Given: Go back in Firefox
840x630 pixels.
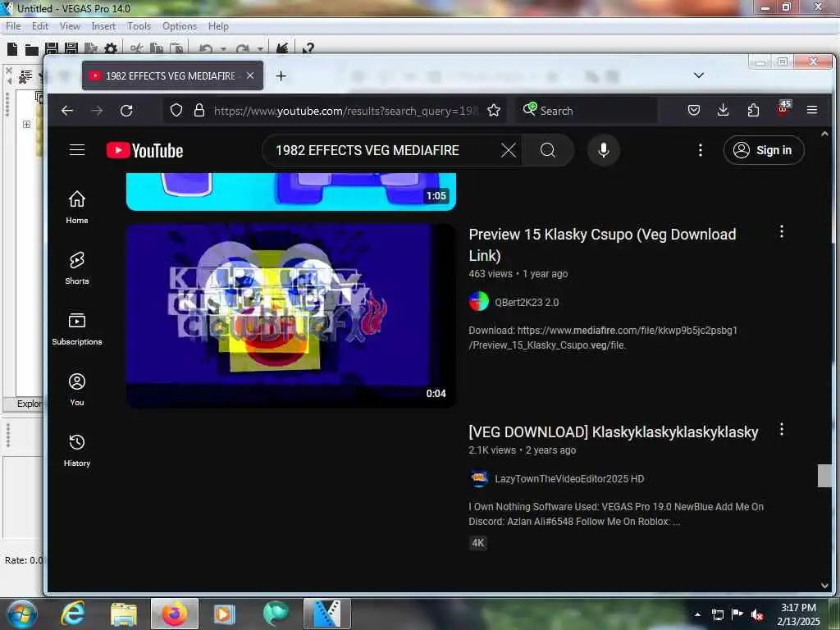Looking at the screenshot, I should (67, 111).
